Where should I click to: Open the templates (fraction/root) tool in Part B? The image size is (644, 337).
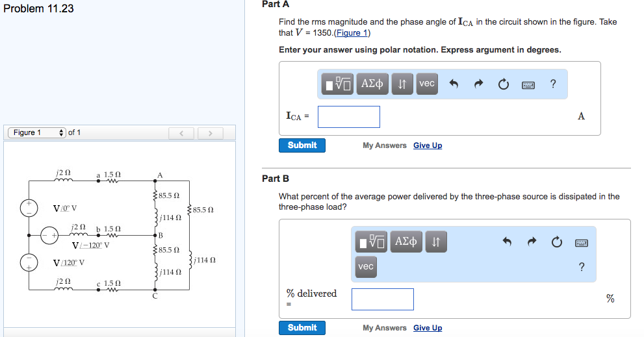point(371,242)
